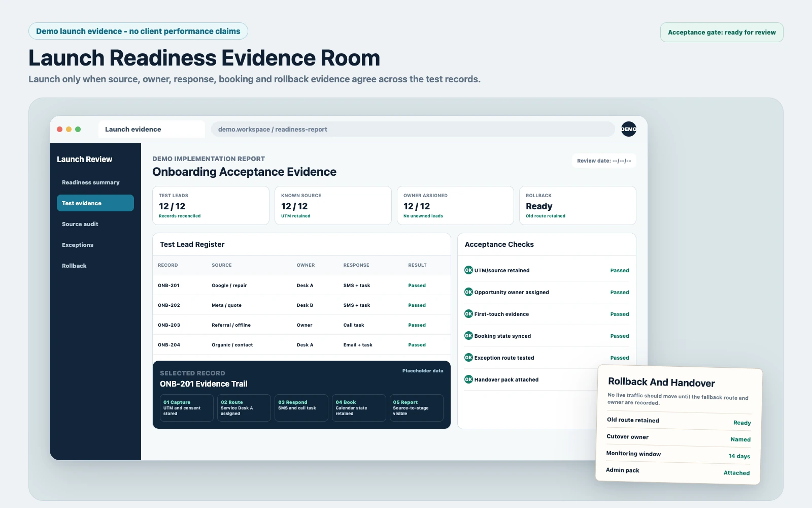Click OK icon beside First-touch evidence
The height and width of the screenshot is (508, 812).
468,314
